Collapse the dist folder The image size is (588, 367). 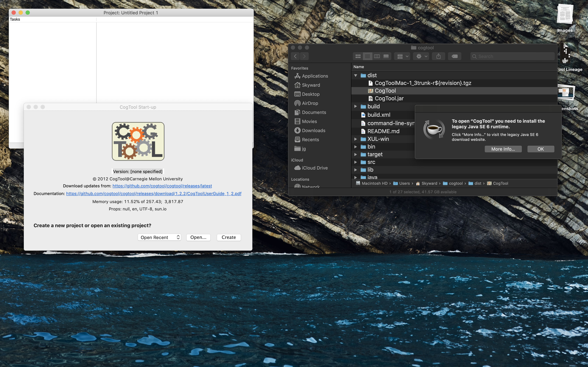click(355, 75)
